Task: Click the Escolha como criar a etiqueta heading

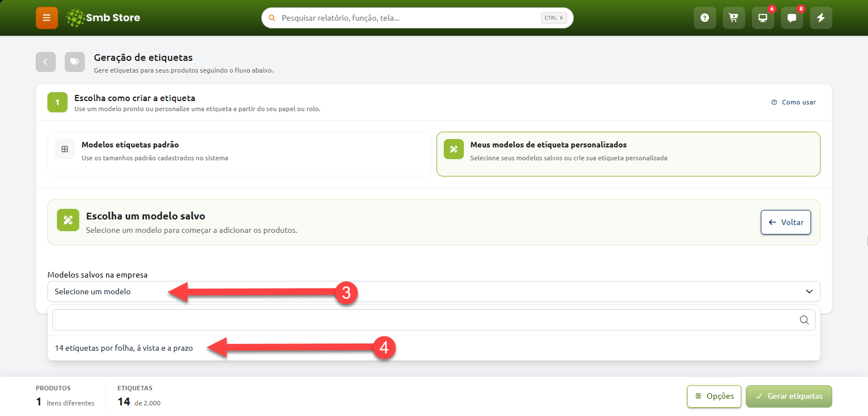Action: [135, 98]
